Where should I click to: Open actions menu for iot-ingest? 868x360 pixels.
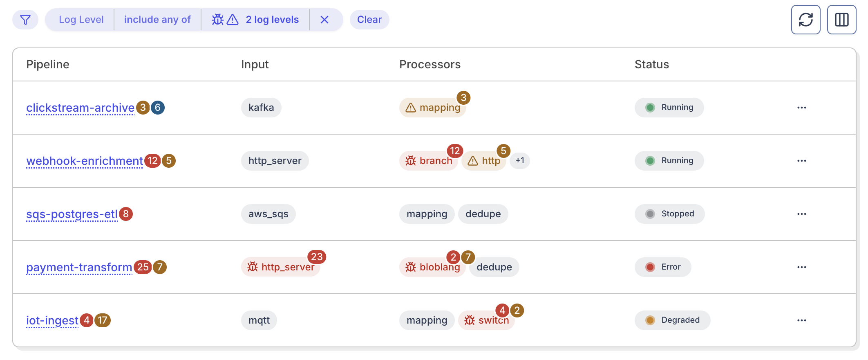click(802, 320)
